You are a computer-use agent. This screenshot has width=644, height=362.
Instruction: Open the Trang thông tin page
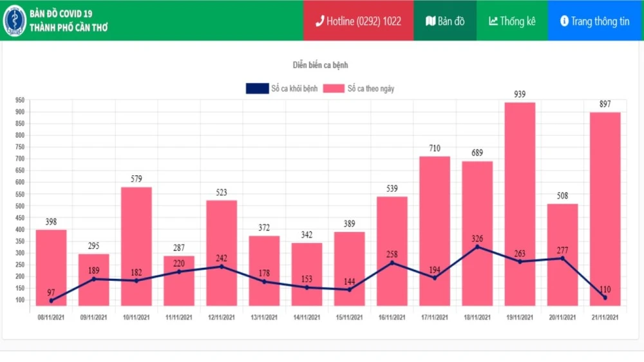[595, 21]
